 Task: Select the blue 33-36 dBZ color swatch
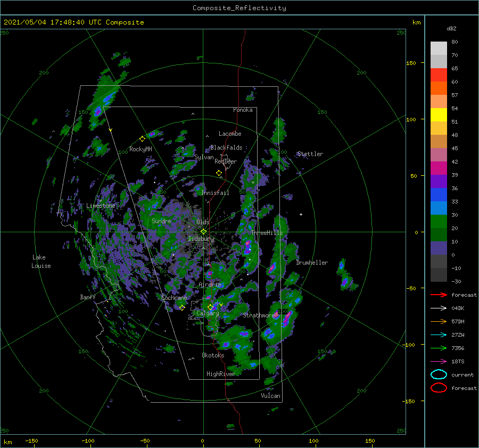(x=439, y=195)
